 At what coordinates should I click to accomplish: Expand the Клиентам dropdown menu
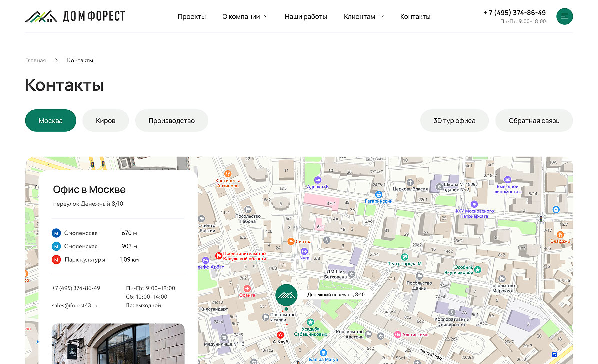click(363, 17)
